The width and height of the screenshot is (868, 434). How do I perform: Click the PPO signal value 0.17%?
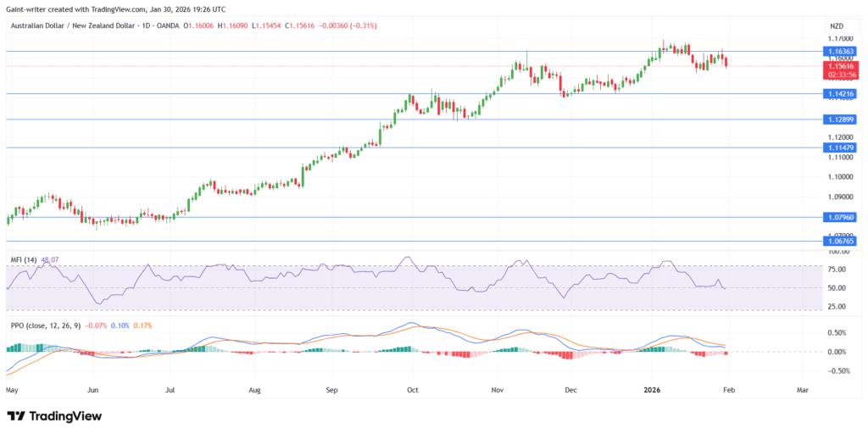point(142,325)
